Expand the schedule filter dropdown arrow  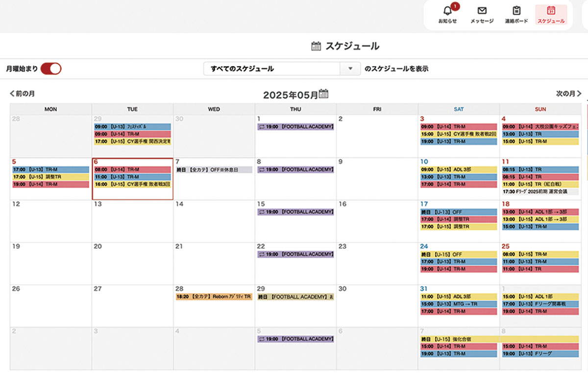(350, 69)
